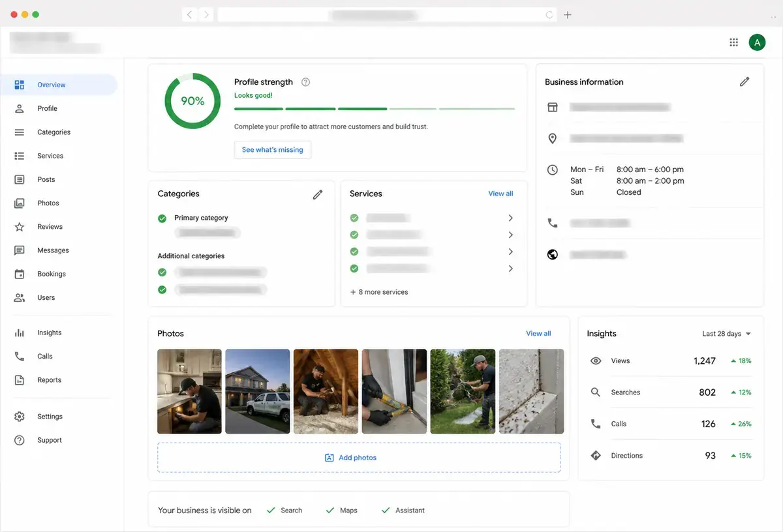The height and width of the screenshot is (532, 783).
Task: Expand the fourth service row chevron
Action: [x=511, y=269]
